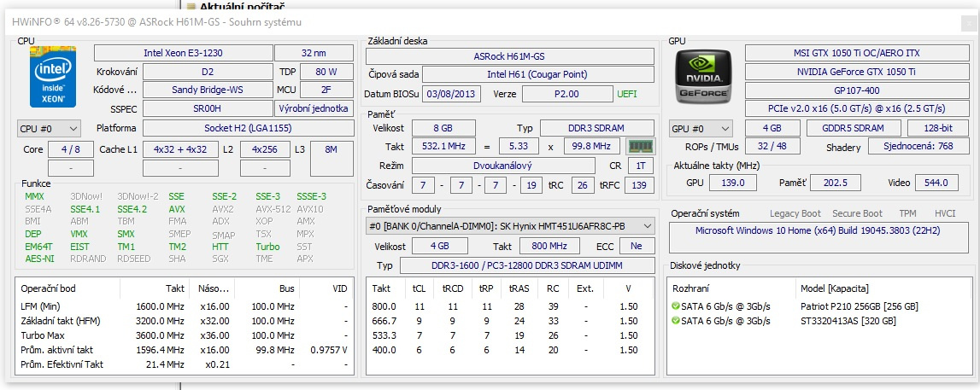Click the 4x256 L2 cache field
Viewport: 980px width, 390px height.
tap(265, 149)
